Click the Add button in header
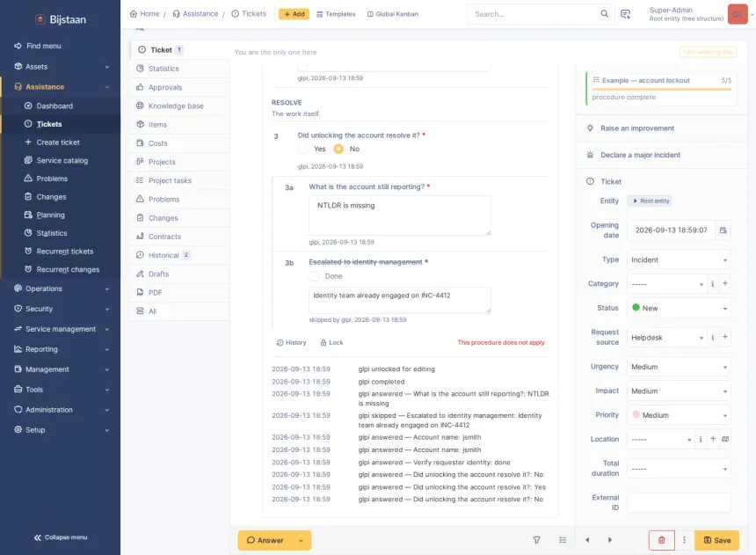Image resolution: width=756 pixels, height=555 pixels. click(294, 14)
